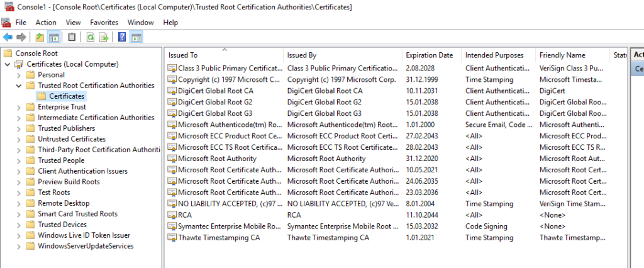Click the certificate icon of DigiCert Global Root CA
This screenshot has width=644, height=268.
pos(172,91)
